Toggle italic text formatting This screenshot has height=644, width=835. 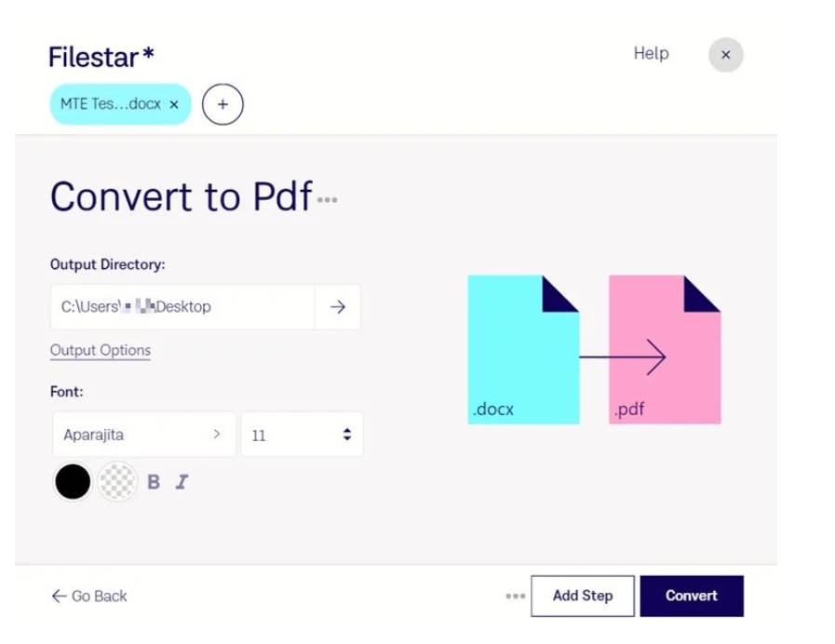coord(181,481)
